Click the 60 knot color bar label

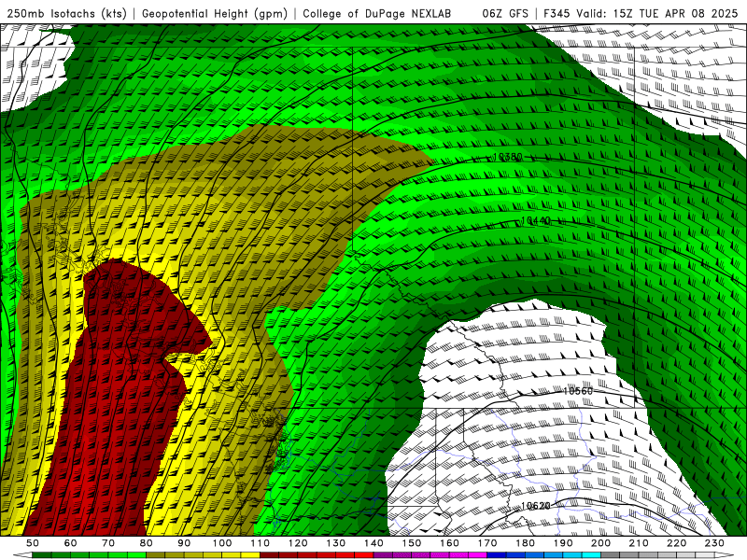tap(71, 543)
